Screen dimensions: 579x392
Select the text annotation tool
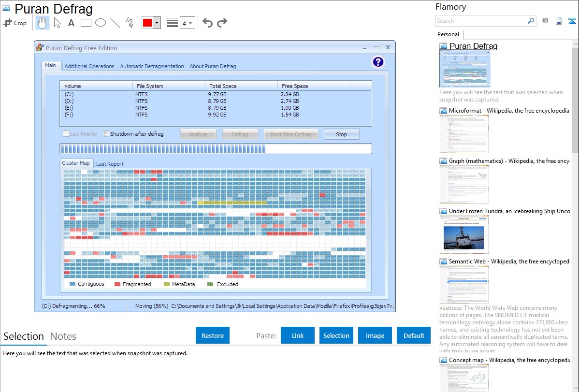click(x=71, y=23)
